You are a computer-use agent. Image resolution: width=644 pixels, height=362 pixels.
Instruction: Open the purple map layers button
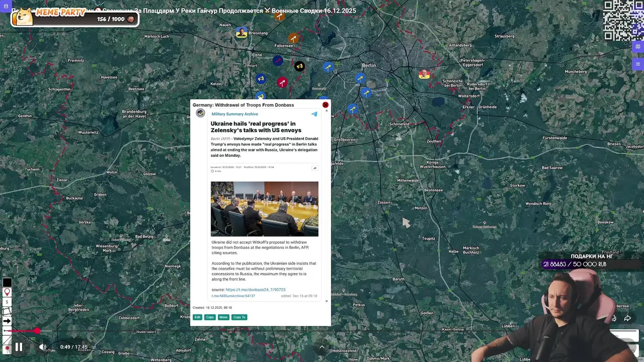(638, 47)
